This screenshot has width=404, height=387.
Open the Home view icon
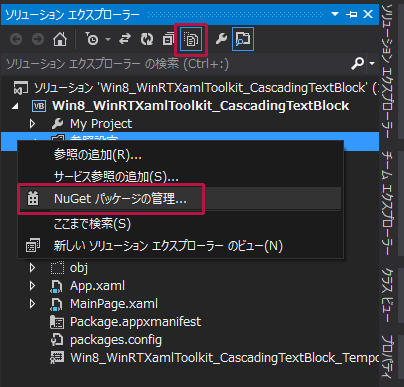pos(60,39)
